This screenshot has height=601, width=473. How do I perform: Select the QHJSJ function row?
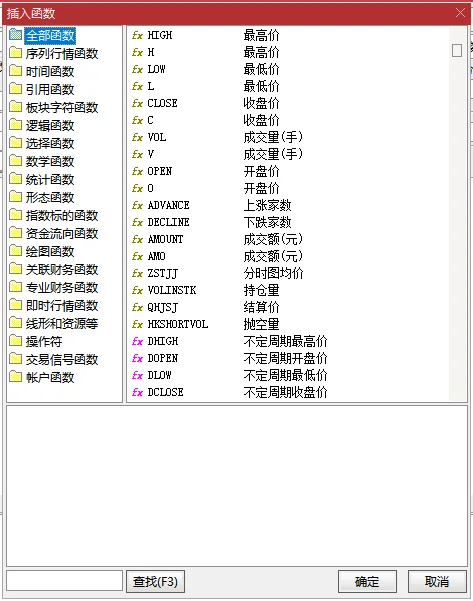(289, 307)
